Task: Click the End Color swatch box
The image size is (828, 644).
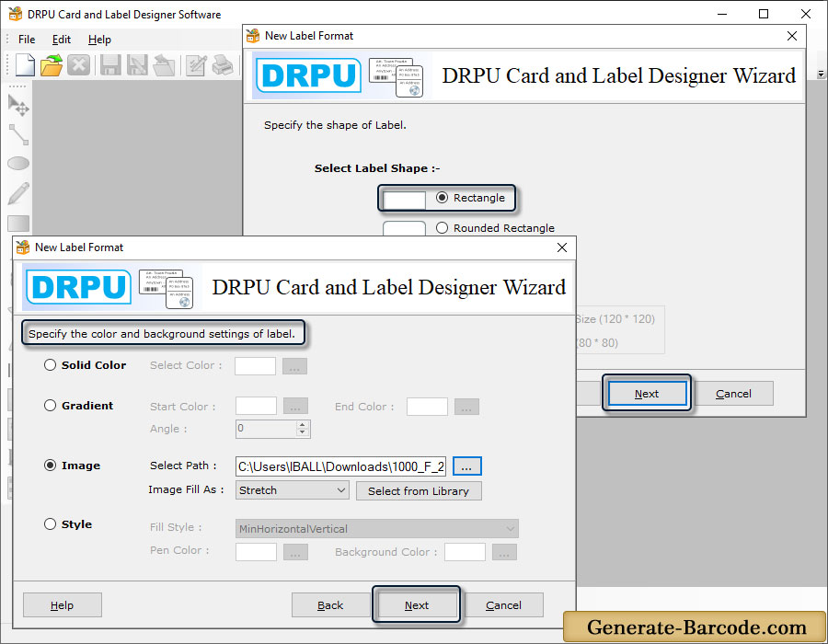Action: (427, 407)
